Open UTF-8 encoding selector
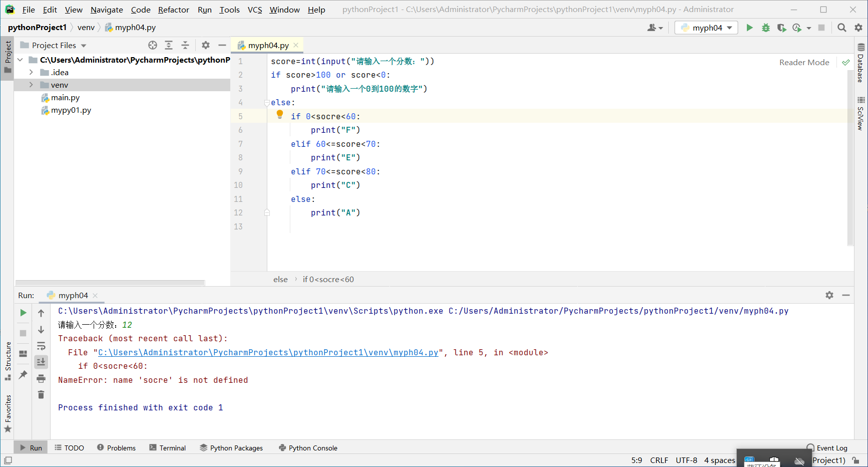The image size is (868, 467). click(686, 460)
